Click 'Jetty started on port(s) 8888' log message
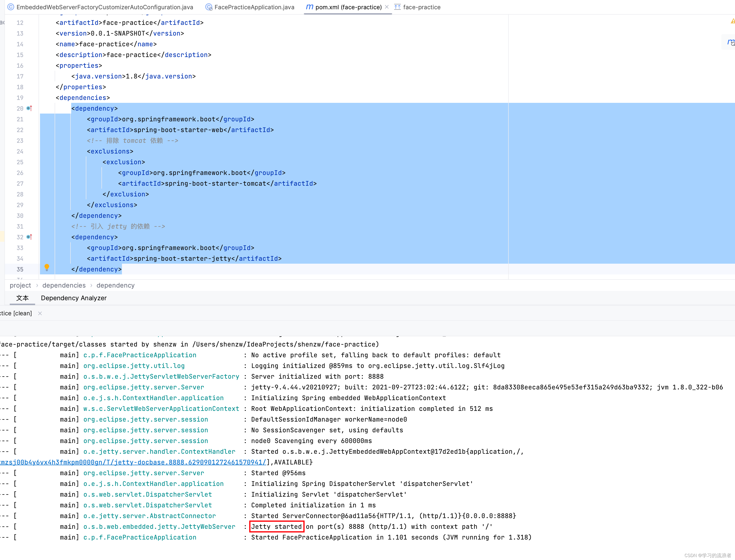The width and height of the screenshot is (735, 560). click(x=372, y=527)
